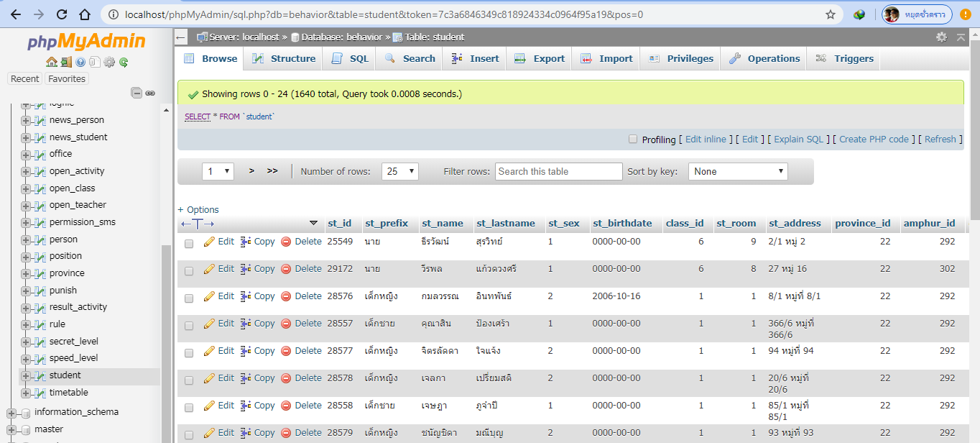Sort by st_birthdate column header
Image resolution: width=980 pixels, height=443 pixels.
coord(622,224)
